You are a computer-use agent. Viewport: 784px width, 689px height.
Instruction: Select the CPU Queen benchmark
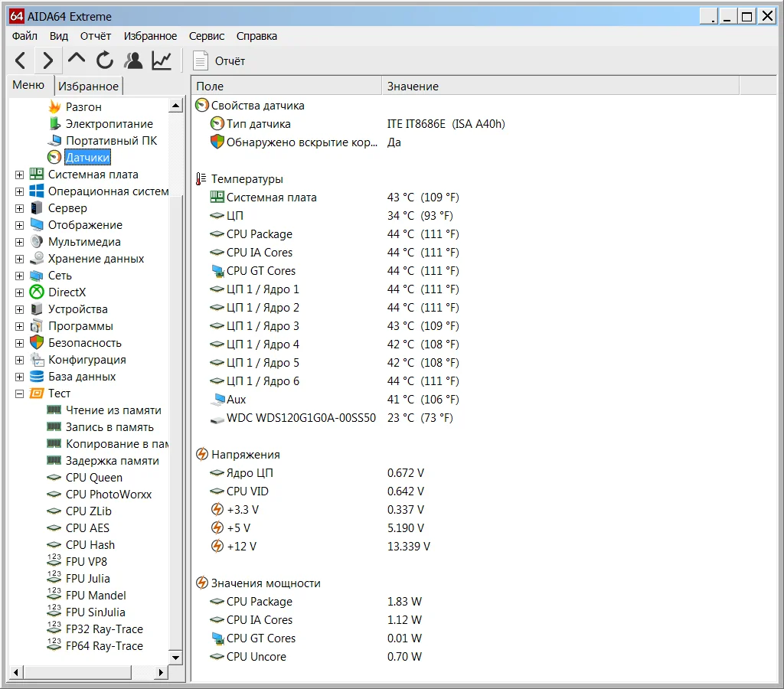tap(94, 478)
